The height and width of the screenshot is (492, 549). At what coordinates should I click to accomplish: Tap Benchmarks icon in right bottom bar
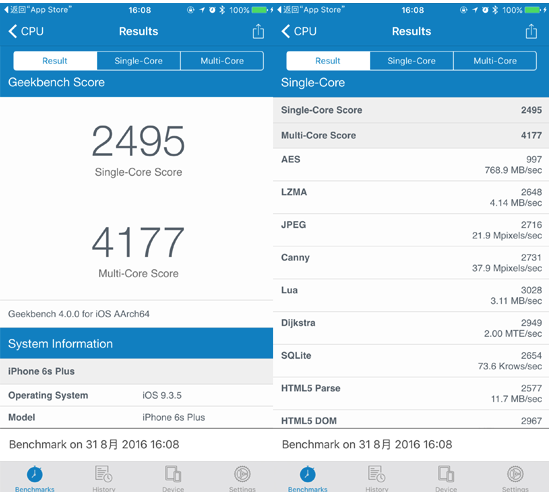click(308, 474)
